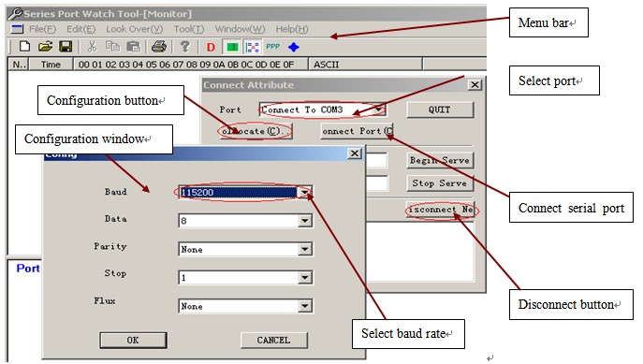Screen dimensions: 643x364
Task: Click the New document toolbar icon
Action: click(x=24, y=47)
